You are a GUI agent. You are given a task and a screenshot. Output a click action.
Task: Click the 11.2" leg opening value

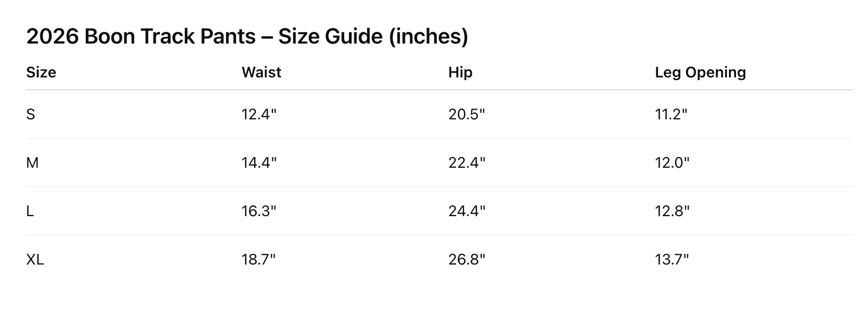tap(671, 114)
